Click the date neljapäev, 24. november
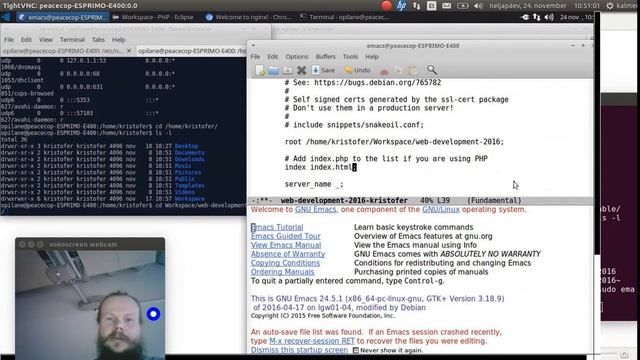The height and width of the screenshot is (360, 640). click(x=528, y=6)
